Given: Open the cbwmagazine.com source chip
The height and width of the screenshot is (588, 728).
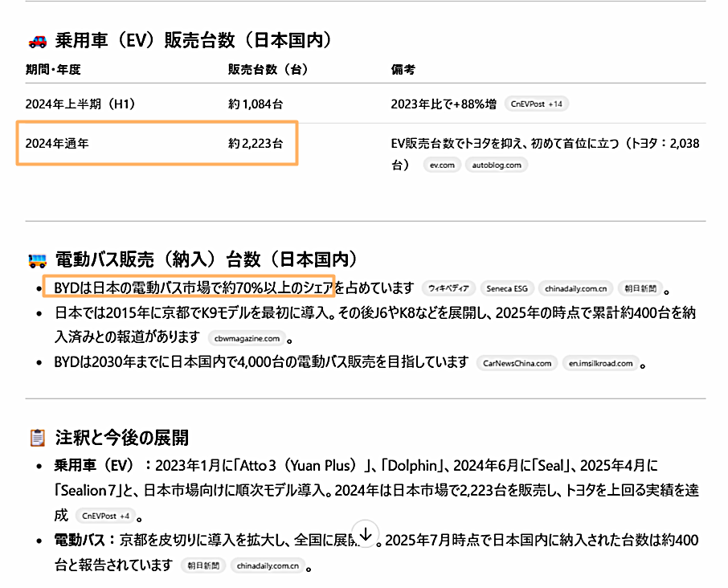Looking at the screenshot, I should coord(246,338).
